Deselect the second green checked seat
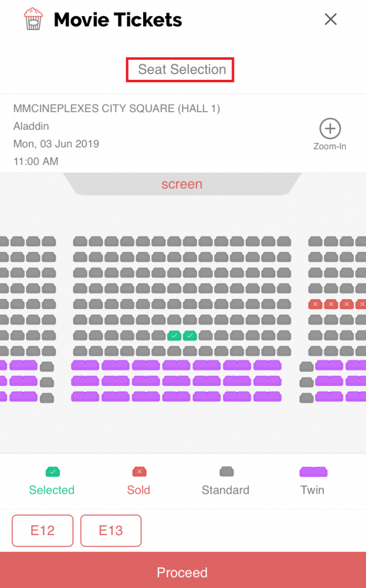Viewport: 366px width, 588px height. coord(190,335)
